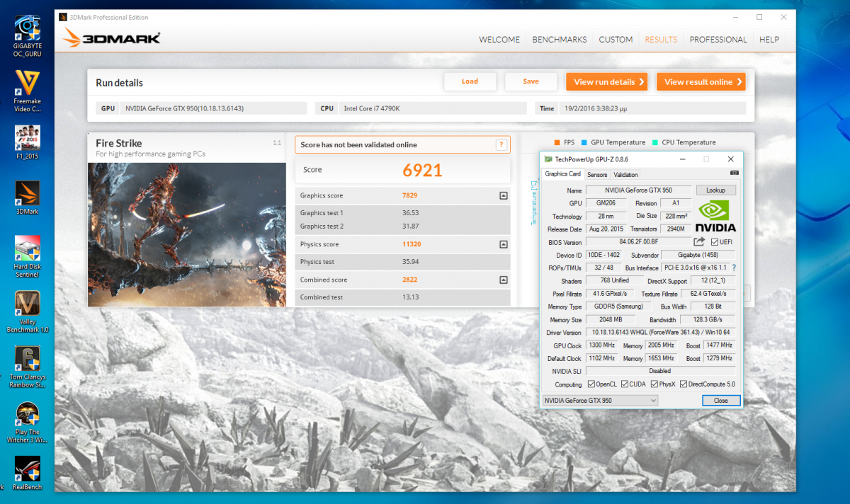Click help question mark on validation notice

click(501, 144)
